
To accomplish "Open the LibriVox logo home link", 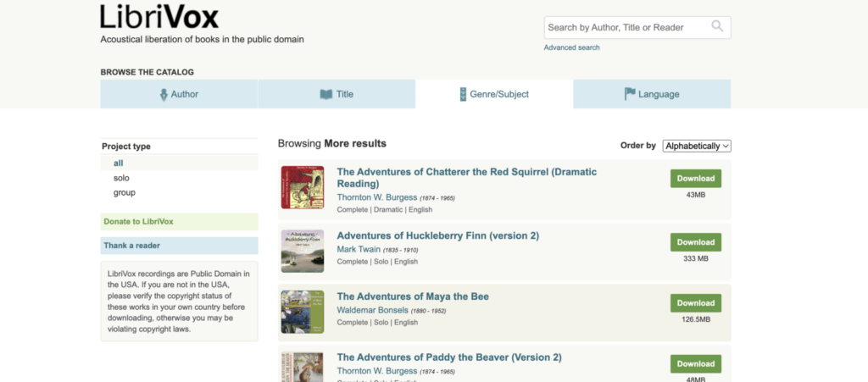I will point(159,17).
